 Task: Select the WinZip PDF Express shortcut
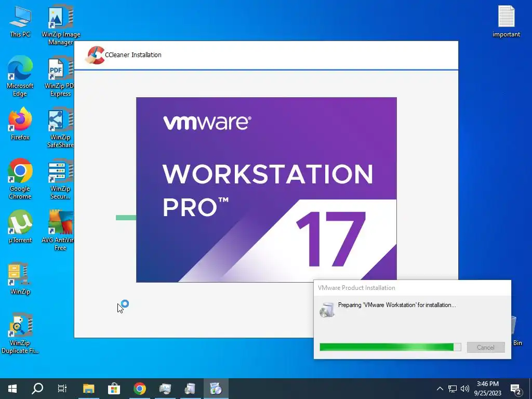[x=59, y=77]
